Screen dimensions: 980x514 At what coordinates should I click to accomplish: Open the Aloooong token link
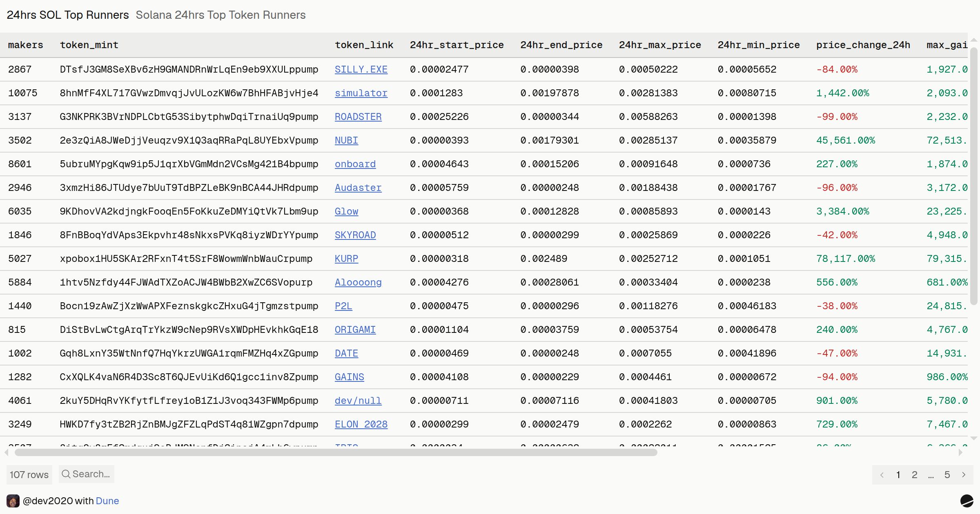[x=358, y=282]
